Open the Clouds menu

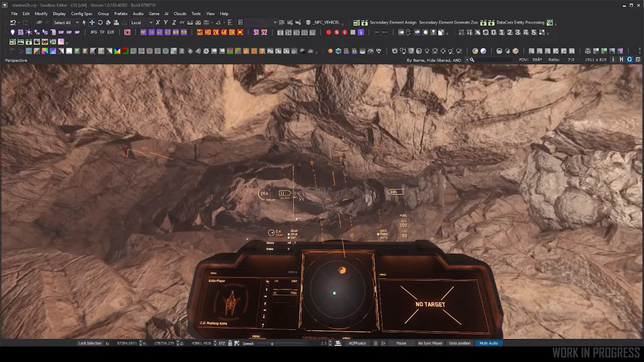pyautogui.click(x=180, y=14)
